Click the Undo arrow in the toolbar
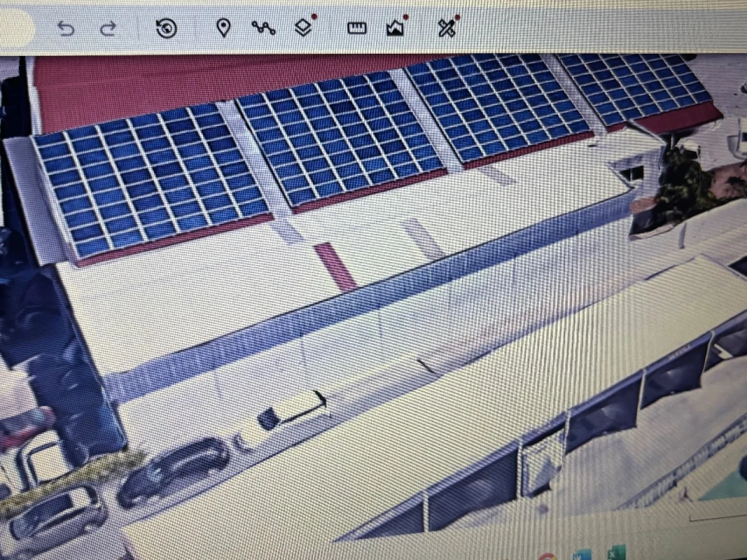The height and width of the screenshot is (560, 747). [x=66, y=29]
